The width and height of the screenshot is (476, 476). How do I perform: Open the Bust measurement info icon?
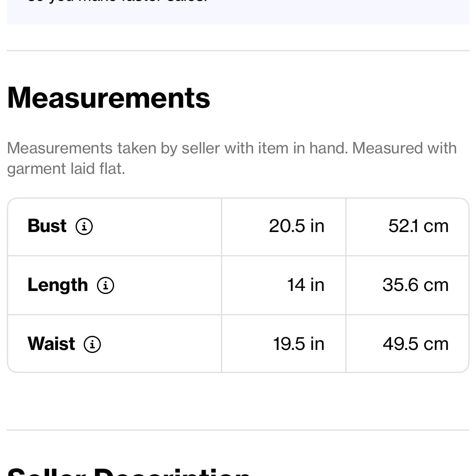point(84,226)
